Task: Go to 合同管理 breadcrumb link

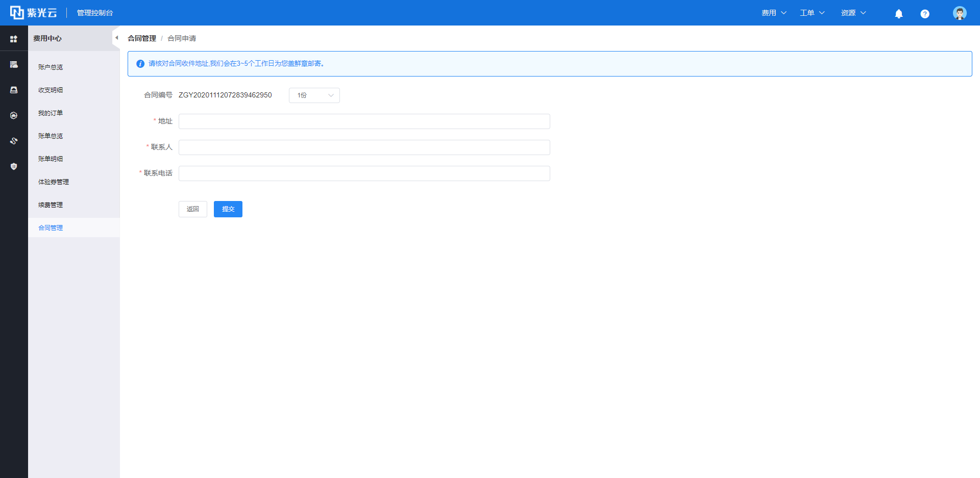Action: [142, 38]
